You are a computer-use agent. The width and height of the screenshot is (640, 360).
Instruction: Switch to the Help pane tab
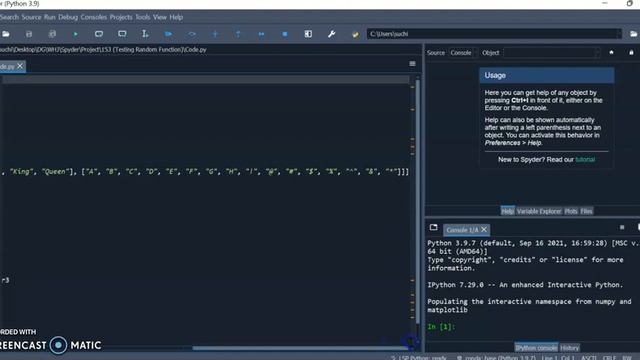point(507,211)
